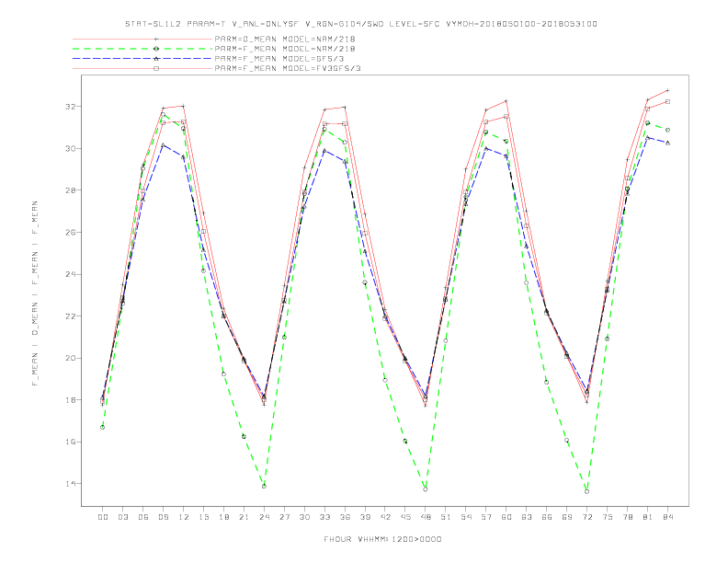Click blue GFS triangle point at hour 09
The width and height of the screenshot is (728, 563).
pos(163,145)
